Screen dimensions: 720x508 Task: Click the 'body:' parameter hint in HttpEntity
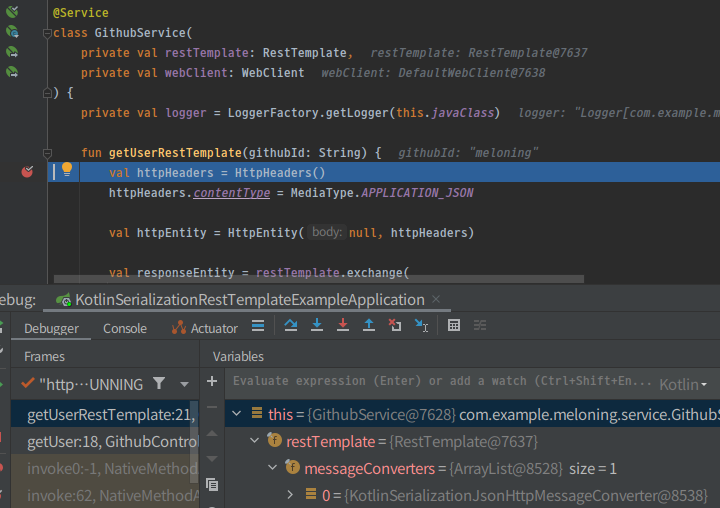326,232
